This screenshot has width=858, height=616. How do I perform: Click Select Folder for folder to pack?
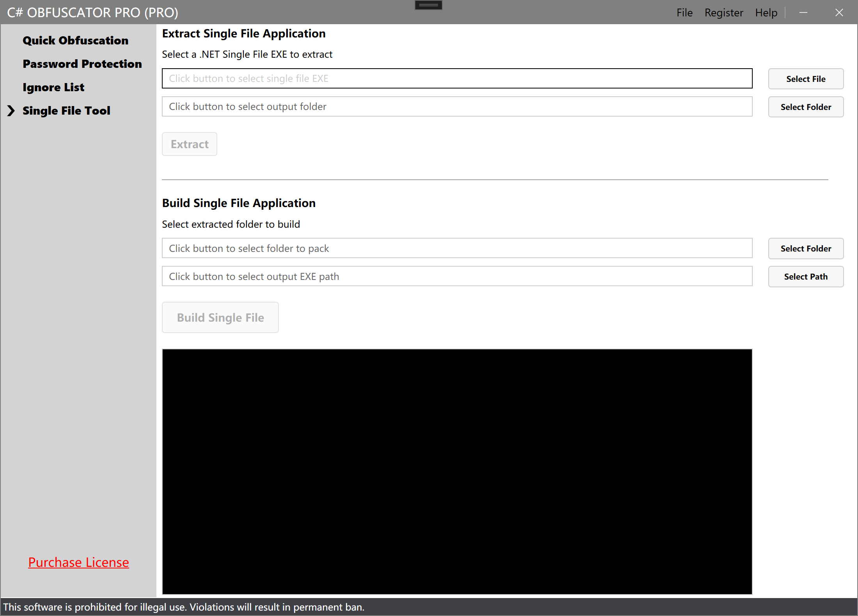806,248
